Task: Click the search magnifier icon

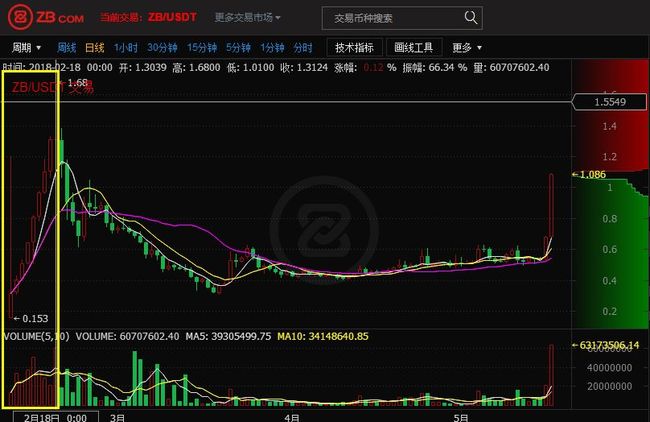Action: click(x=471, y=18)
